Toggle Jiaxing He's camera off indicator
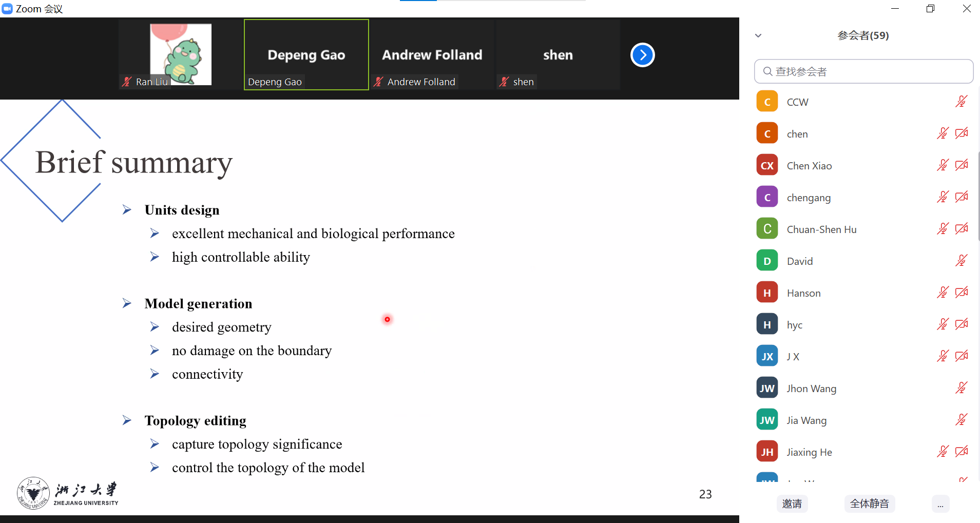The image size is (980, 523). tap(962, 452)
